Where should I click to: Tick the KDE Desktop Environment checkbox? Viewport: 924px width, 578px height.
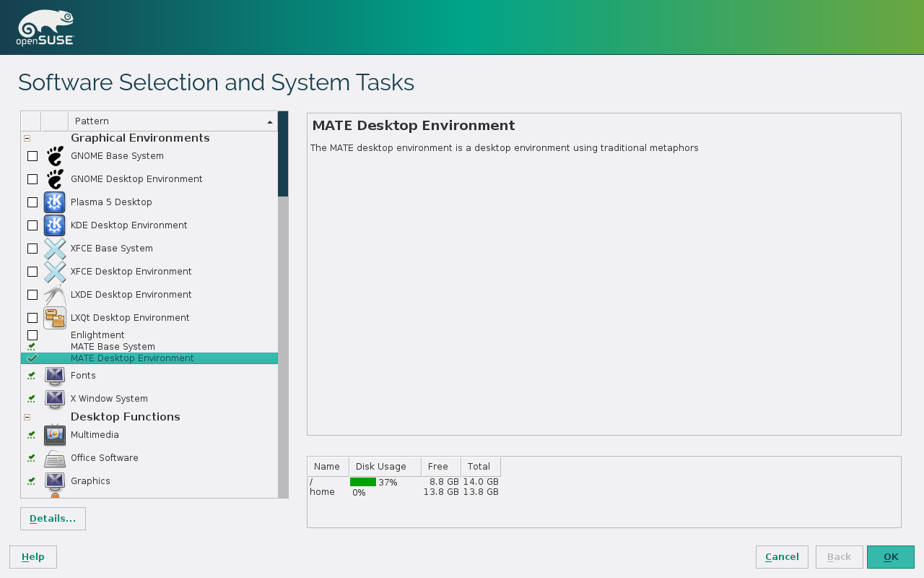tap(32, 225)
